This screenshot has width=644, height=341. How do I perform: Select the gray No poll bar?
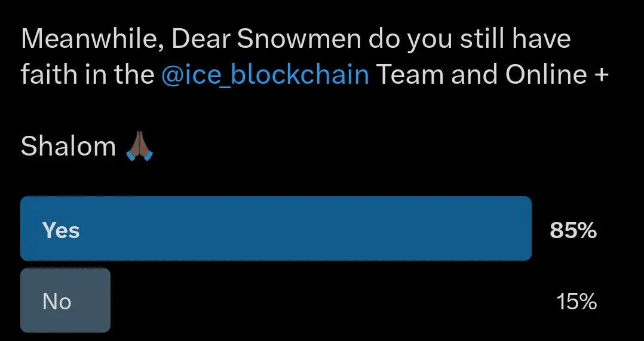tap(65, 300)
